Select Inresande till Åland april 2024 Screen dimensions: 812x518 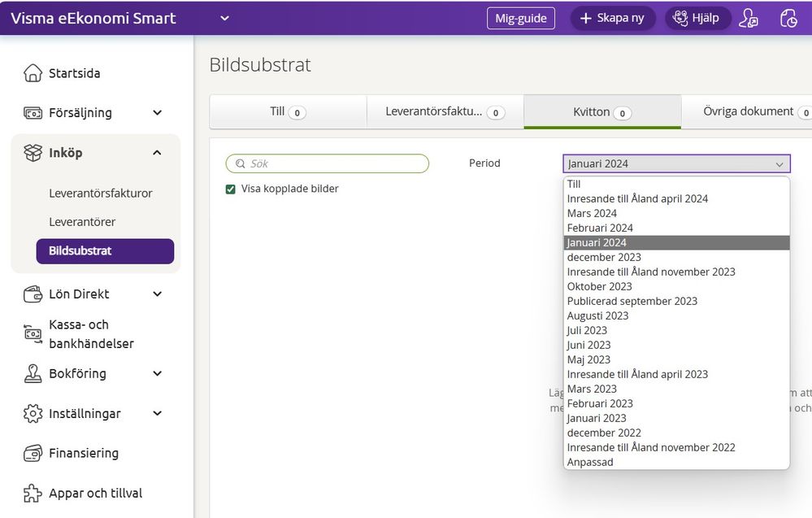tap(676, 198)
